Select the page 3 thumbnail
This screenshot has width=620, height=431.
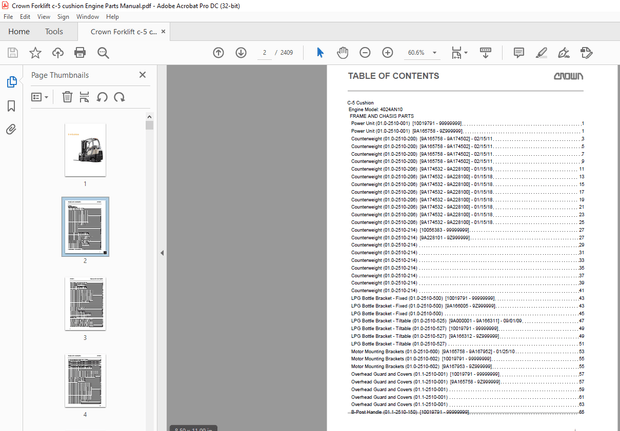[85, 303]
